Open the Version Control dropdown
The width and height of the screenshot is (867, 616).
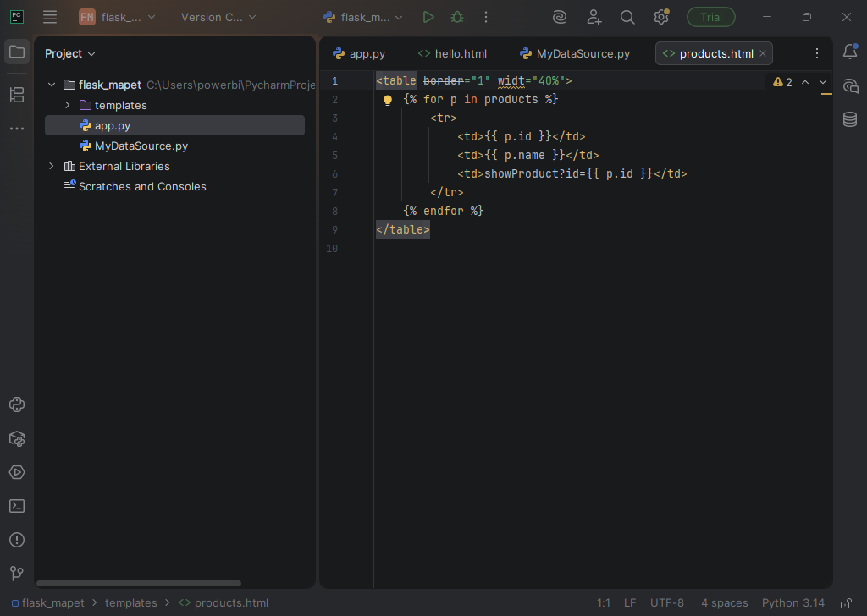click(x=218, y=17)
